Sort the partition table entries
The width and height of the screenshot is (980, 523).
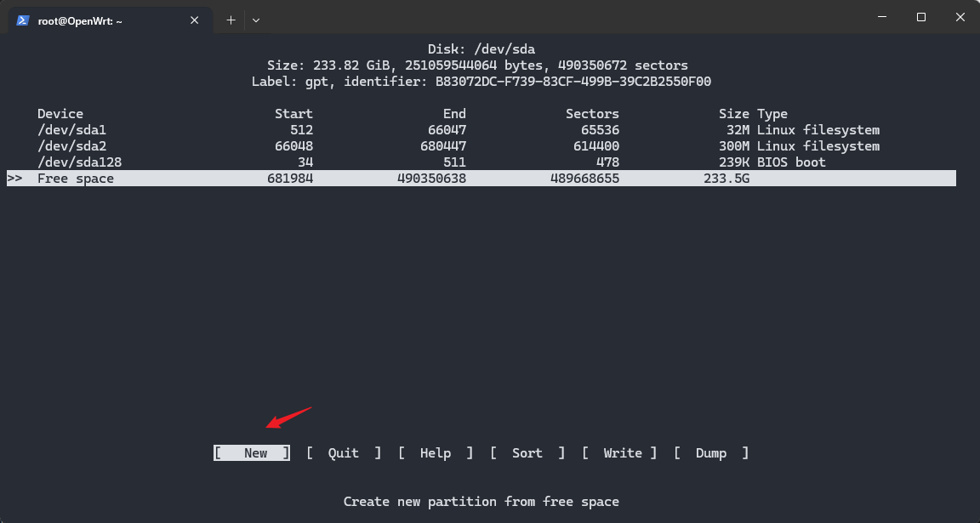coord(527,452)
